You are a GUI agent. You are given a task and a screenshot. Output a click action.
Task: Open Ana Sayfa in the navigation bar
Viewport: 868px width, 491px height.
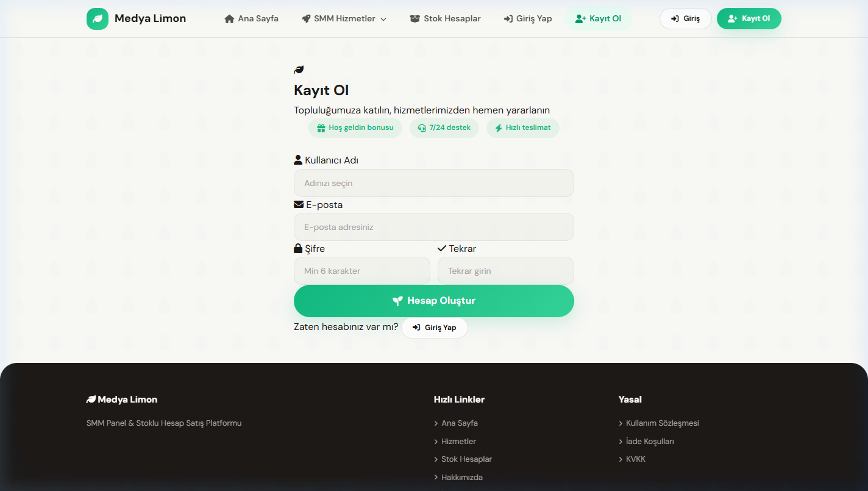coord(252,19)
